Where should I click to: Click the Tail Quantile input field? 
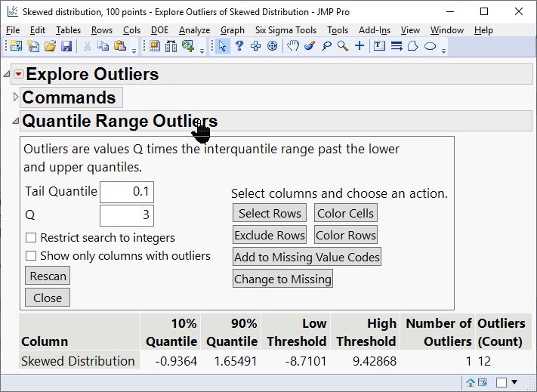127,192
